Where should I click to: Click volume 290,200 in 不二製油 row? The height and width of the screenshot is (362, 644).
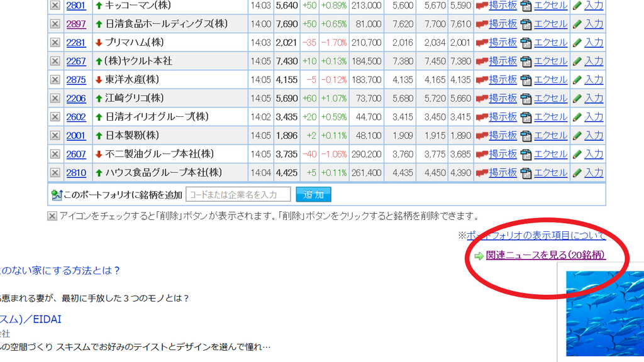tap(367, 155)
